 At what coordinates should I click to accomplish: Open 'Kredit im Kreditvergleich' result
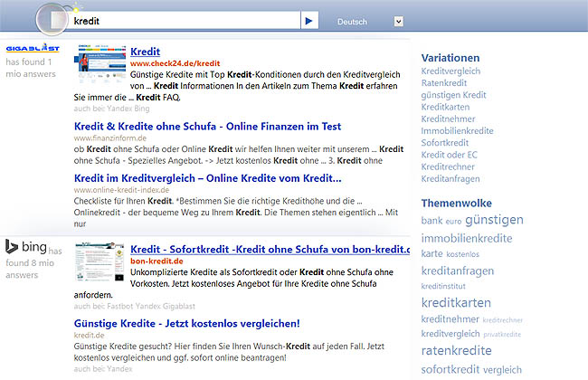click(x=207, y=178)
